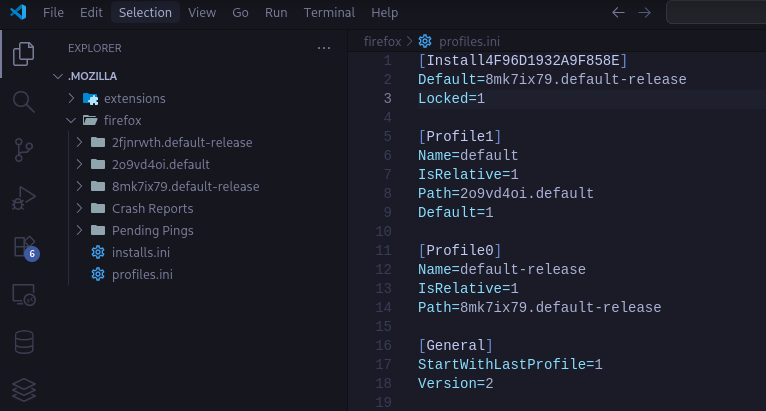The width and height of the screenshot is (766, 411).
Task: Go forward with the right arrow
Action: (x=645, y=12)
